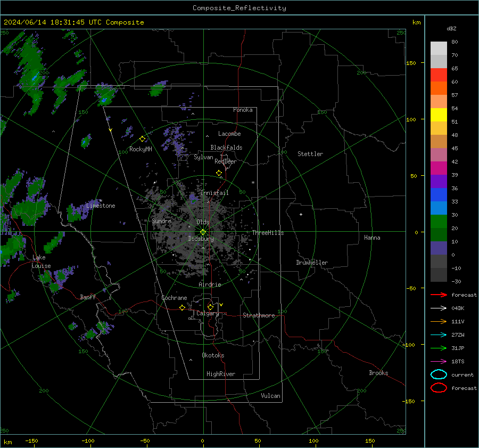The image size is (479, 448).
Task: Click the green 31JP arrow legend icon
Action: (439, 348)
